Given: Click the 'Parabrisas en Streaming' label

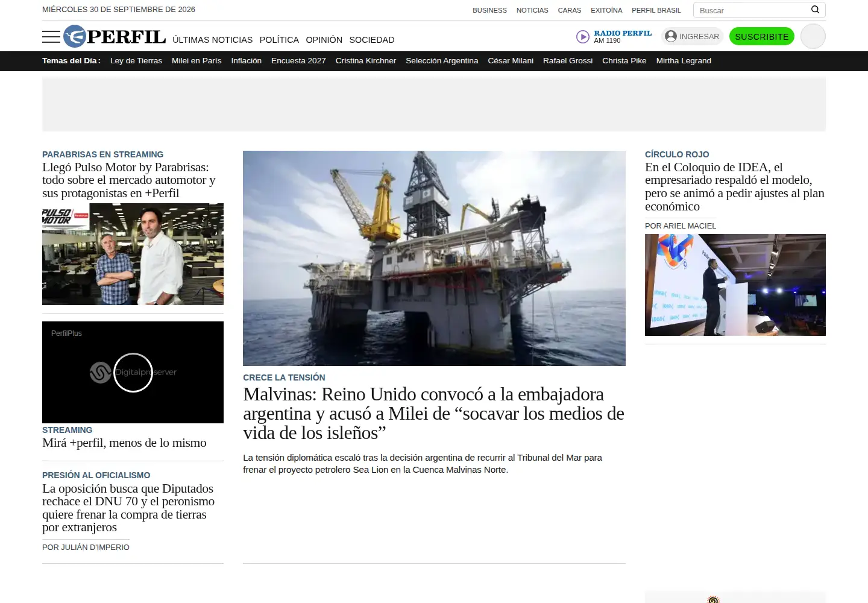Looking at the screenshot, I should pyautogui.click(x=102, y=154).
